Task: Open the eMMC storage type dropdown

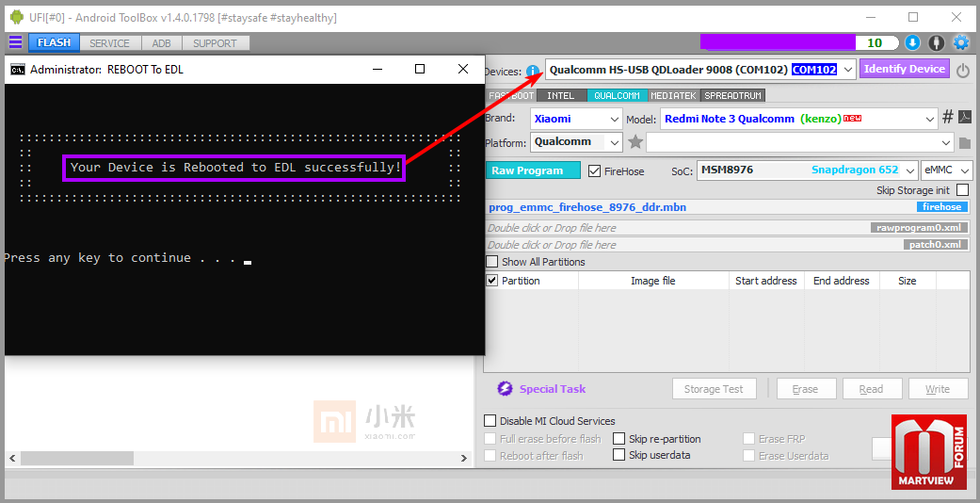Action: click(946, 170)
